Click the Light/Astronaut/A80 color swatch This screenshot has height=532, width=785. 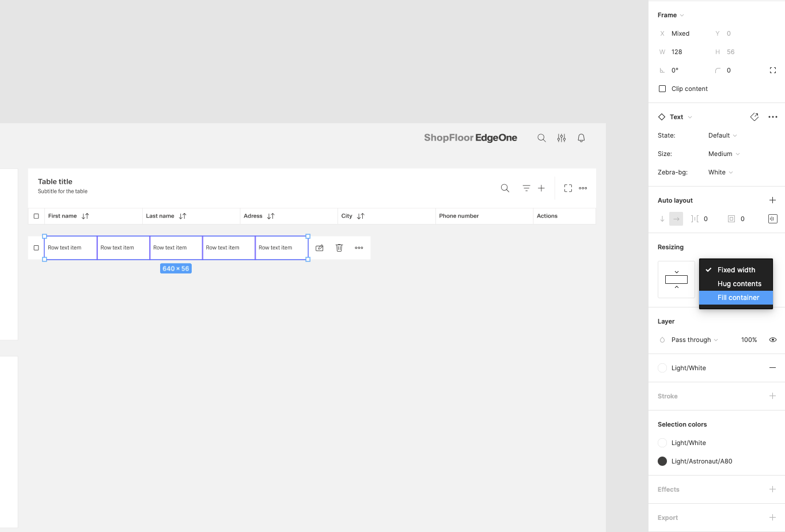pyautogui.click(x=662, y=461)
